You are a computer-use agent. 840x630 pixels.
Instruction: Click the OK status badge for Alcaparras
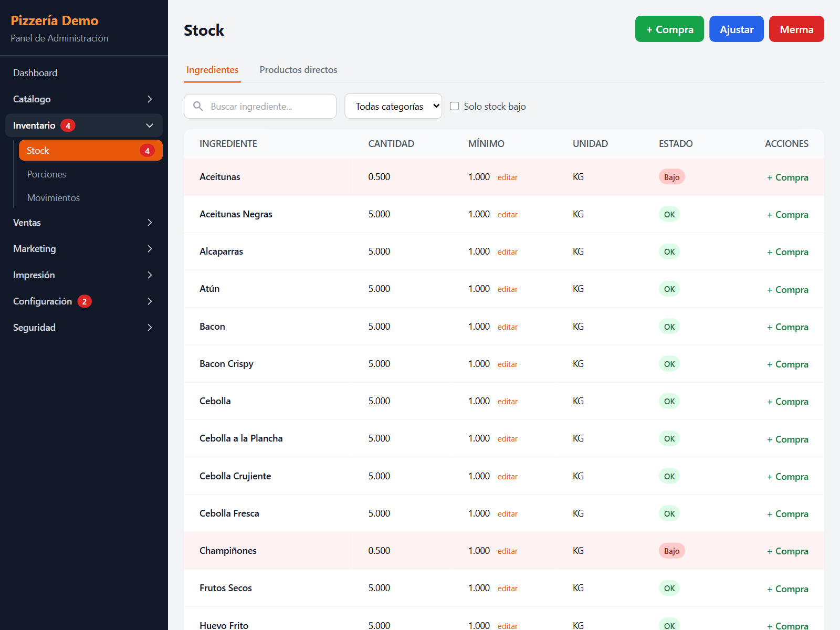pyautogui.click(x=669, y=251)
